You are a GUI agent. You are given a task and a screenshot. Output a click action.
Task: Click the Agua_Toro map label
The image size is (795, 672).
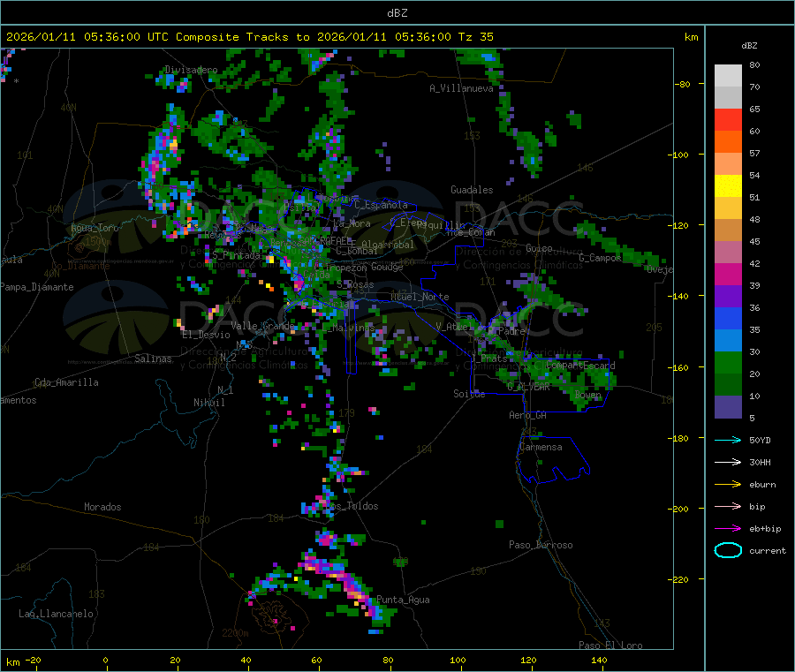pyautogui.click(x=95, y=228)
